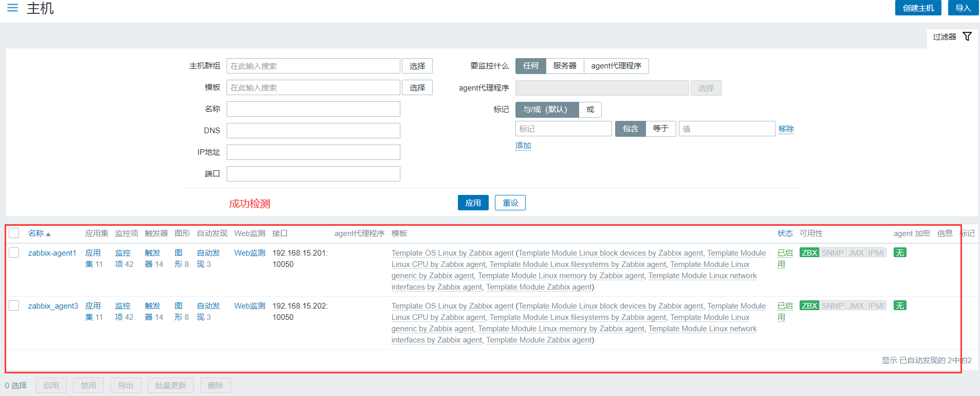980x396 pixels.
Task: Focus the DNS input field
Action: [313, 131]
